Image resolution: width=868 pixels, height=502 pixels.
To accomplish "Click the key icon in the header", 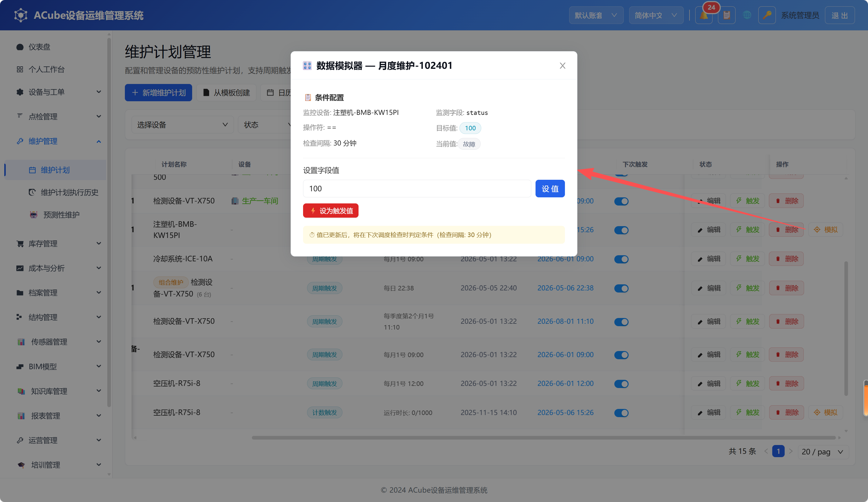I will 767,15.
